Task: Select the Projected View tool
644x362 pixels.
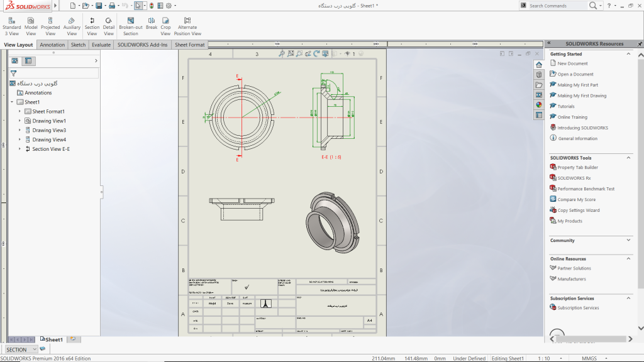Action: tap(50, 26)
